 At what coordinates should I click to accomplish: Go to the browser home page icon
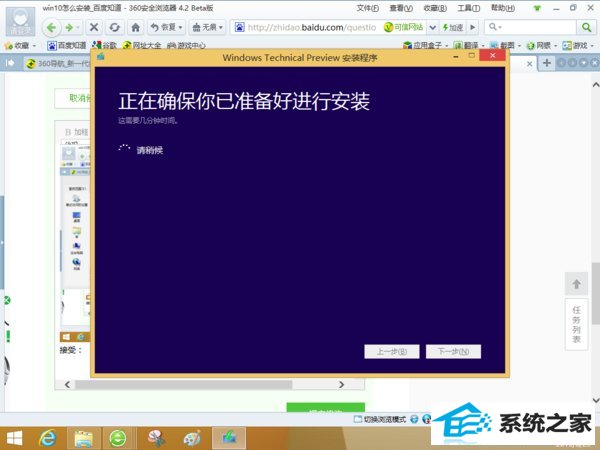tap(136, 27)
